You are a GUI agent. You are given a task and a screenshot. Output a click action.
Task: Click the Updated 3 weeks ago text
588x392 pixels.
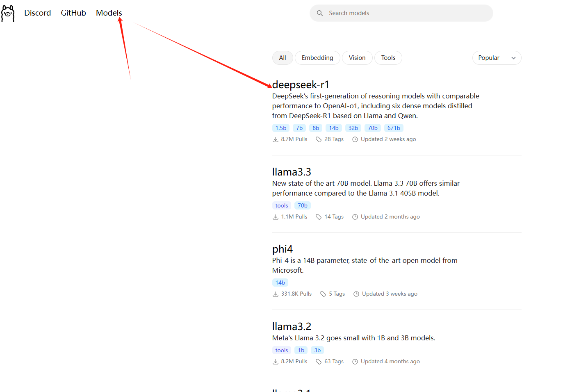[390, 294]
